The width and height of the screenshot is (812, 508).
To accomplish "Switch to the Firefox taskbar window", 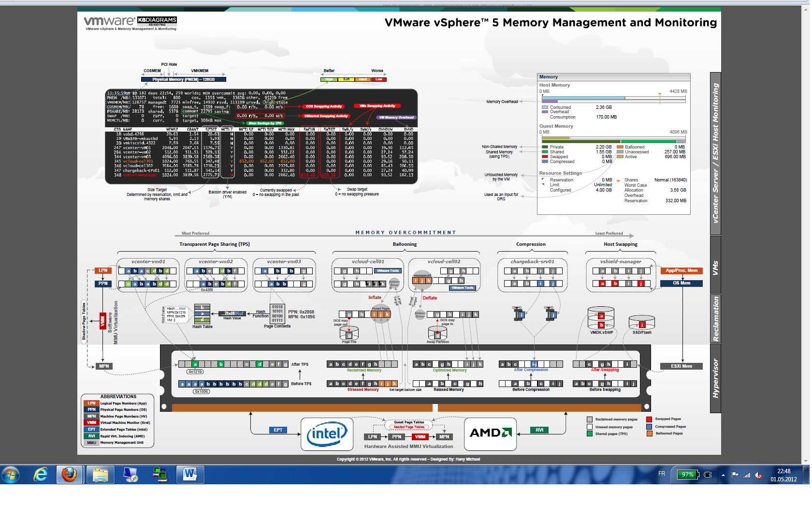I will click(70, 475).
